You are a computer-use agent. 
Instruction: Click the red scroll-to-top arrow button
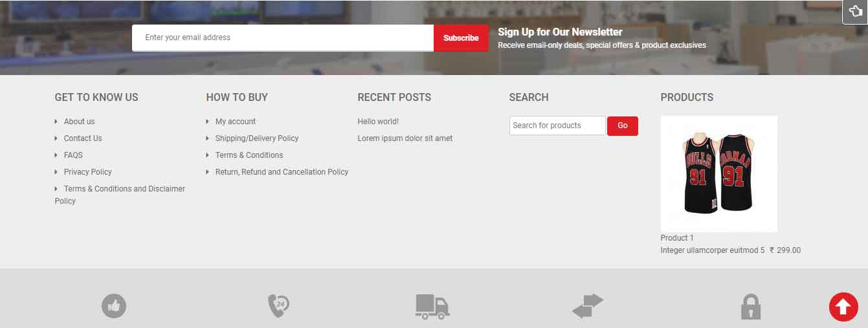pyautogui.click(x=843, y=307)
